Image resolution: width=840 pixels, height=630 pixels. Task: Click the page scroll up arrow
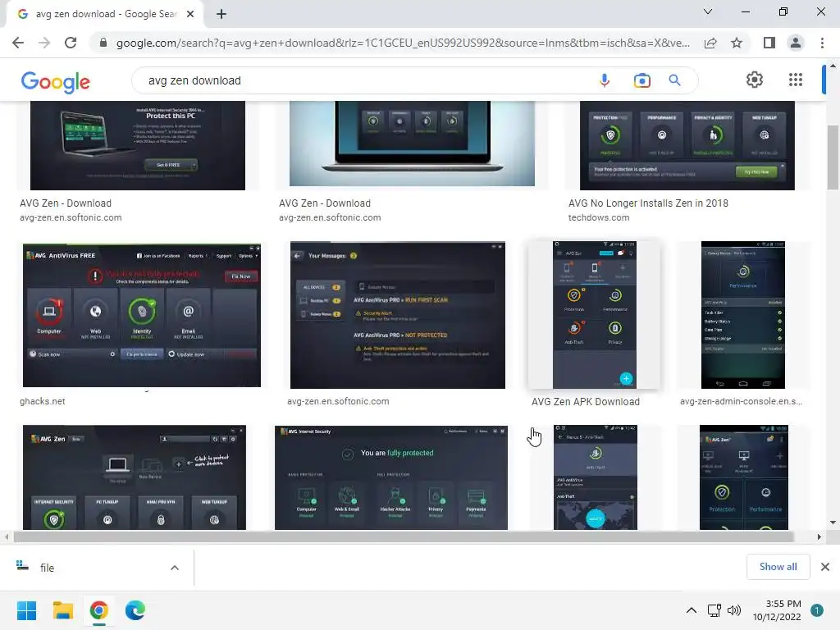point(833,66)
